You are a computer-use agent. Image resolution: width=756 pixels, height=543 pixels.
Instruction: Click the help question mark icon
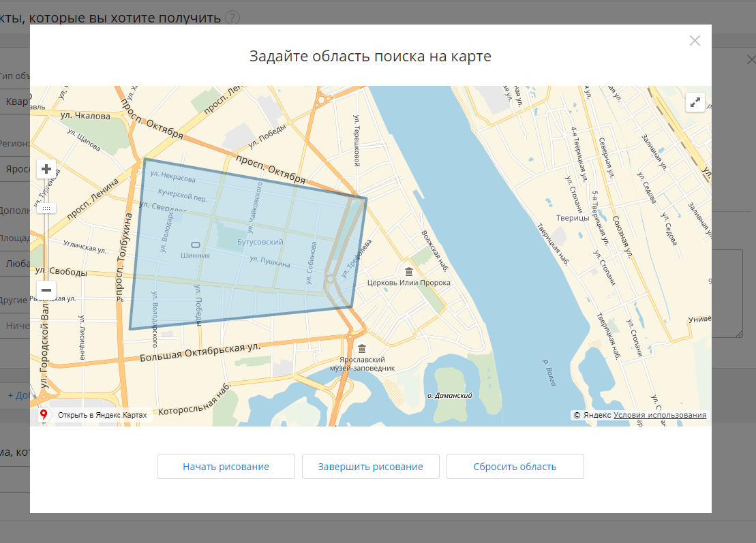coord(233,17)
